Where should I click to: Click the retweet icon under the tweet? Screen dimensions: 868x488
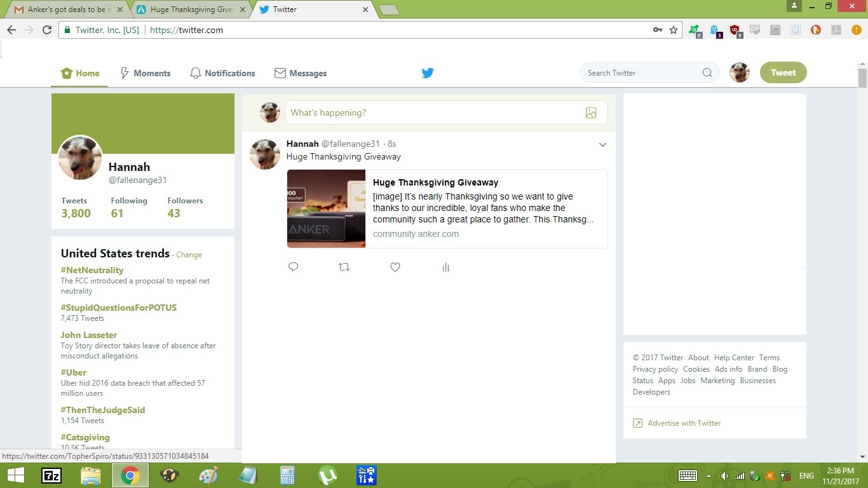click(344, 267)
